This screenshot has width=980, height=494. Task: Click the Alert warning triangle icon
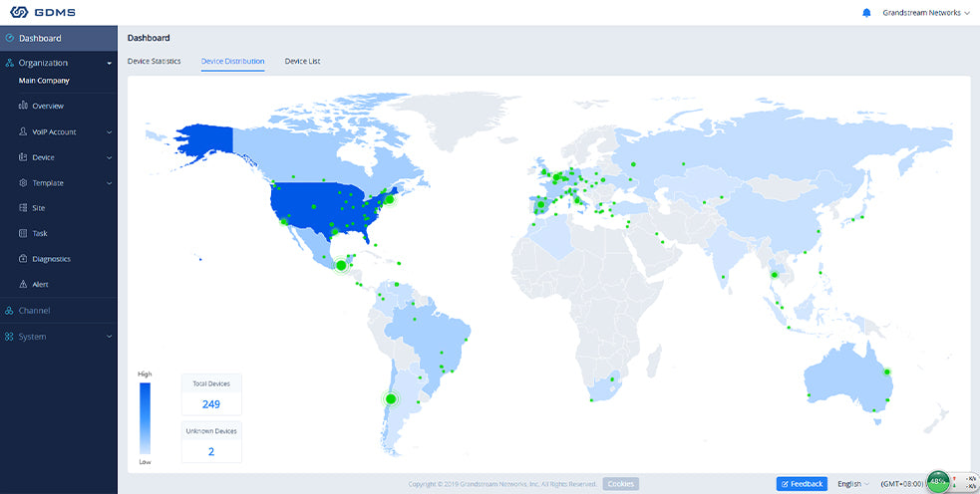point(23,284)
